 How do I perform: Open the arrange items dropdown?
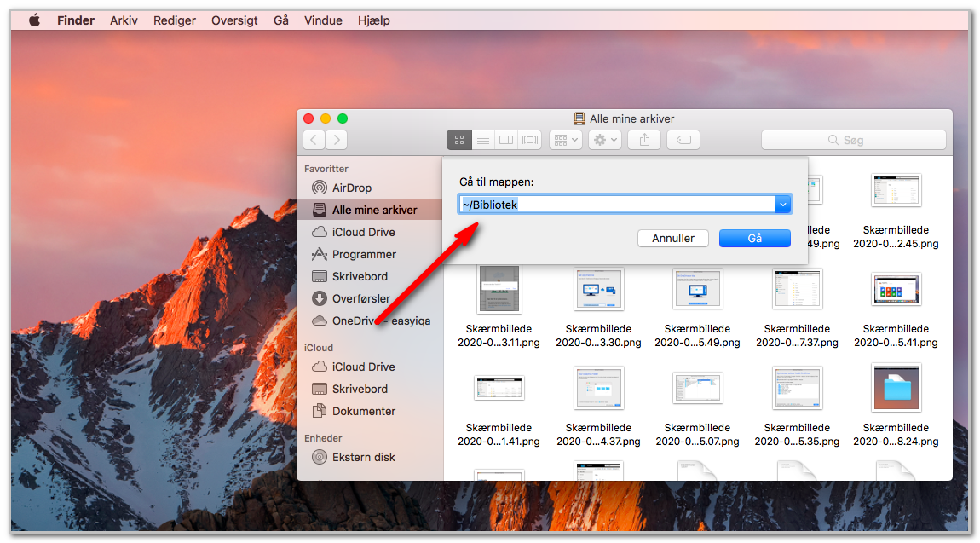tap(566, 140)
